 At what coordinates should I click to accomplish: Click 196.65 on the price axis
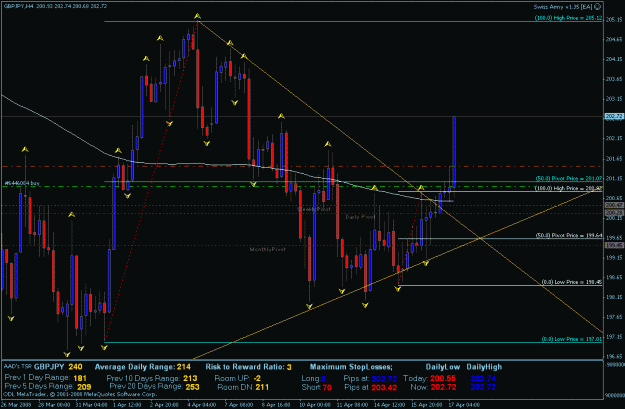coord(614,356)
